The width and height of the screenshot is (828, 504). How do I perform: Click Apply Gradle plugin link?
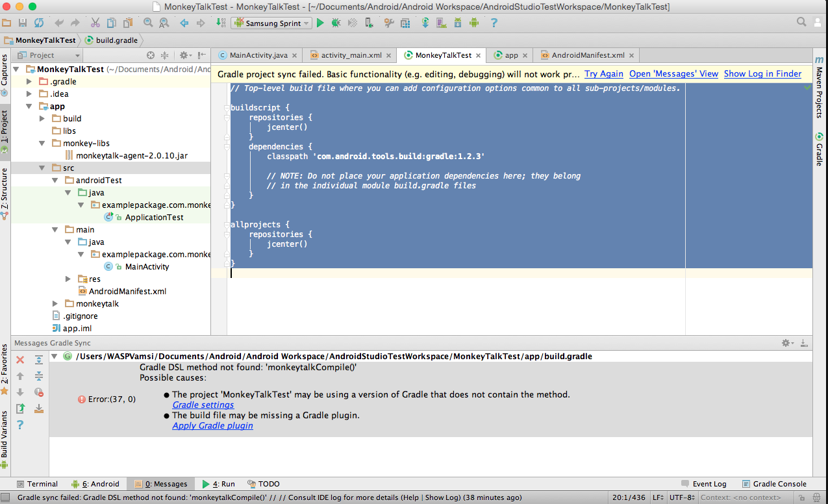click(x=212, y=425)
